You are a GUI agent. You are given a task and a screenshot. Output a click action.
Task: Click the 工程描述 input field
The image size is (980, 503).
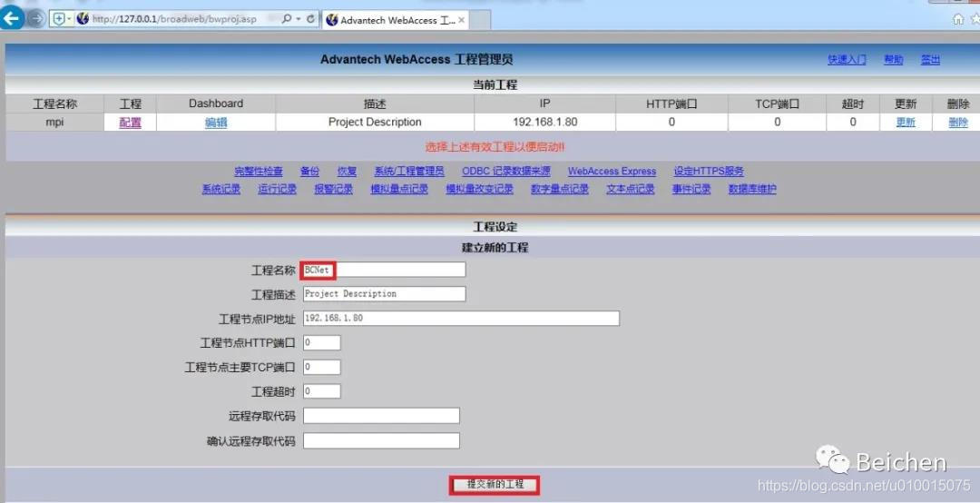tap(385, 293)
